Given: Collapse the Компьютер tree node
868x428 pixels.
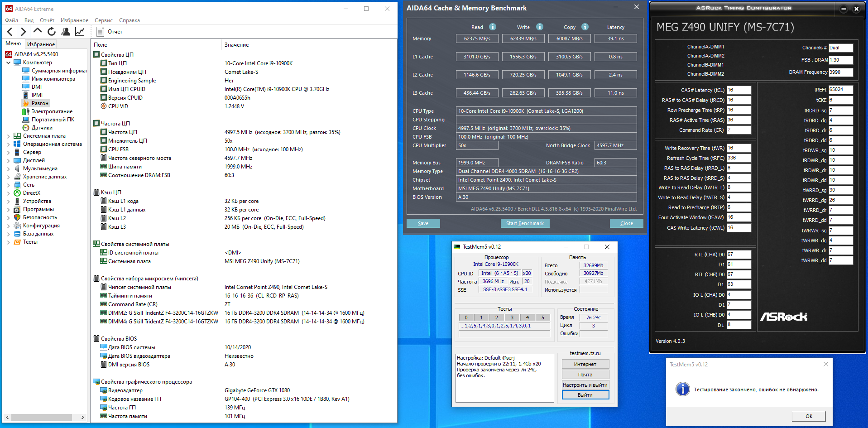Looking at the screenshot, I should (x=8, y=63).
